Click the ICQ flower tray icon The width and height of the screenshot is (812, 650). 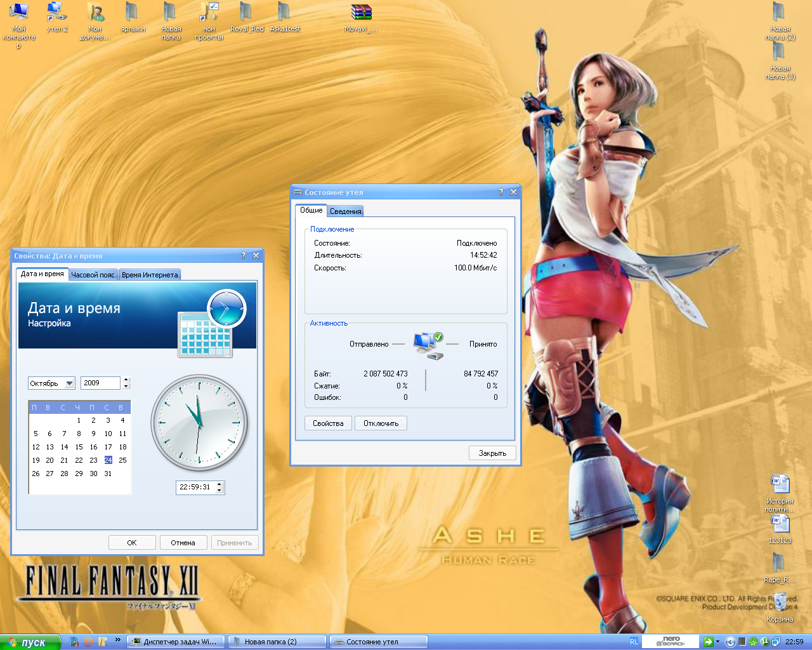(x=753, y=642)
